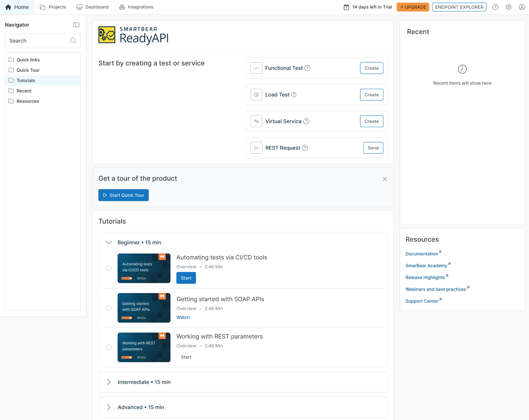This screenshot has width=529, height=420.
Task: Click the UPGRADE button
Action: tap(413, 7)
